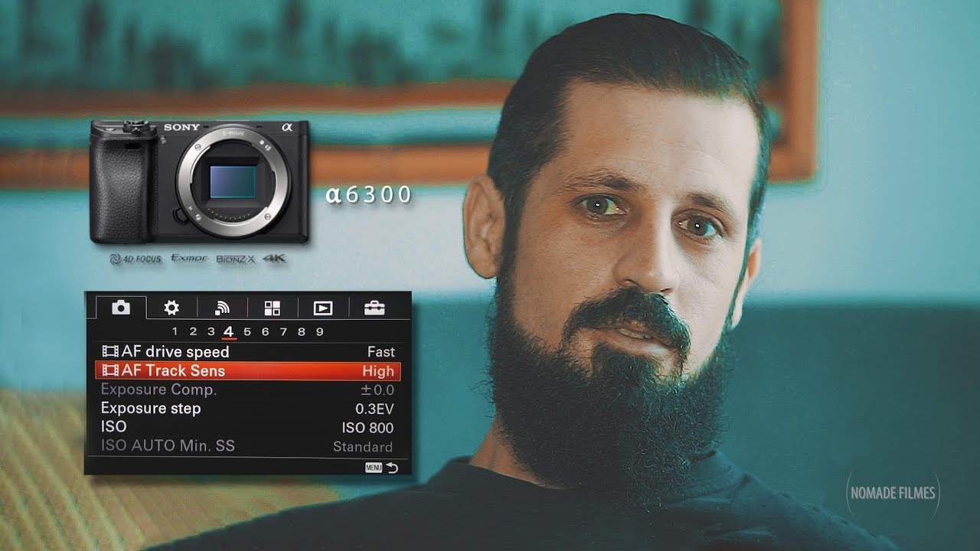980x551 pixels.
Task: Click the High value of AF Track Sens
Action: pyautogui.click(x=378, y=371)
